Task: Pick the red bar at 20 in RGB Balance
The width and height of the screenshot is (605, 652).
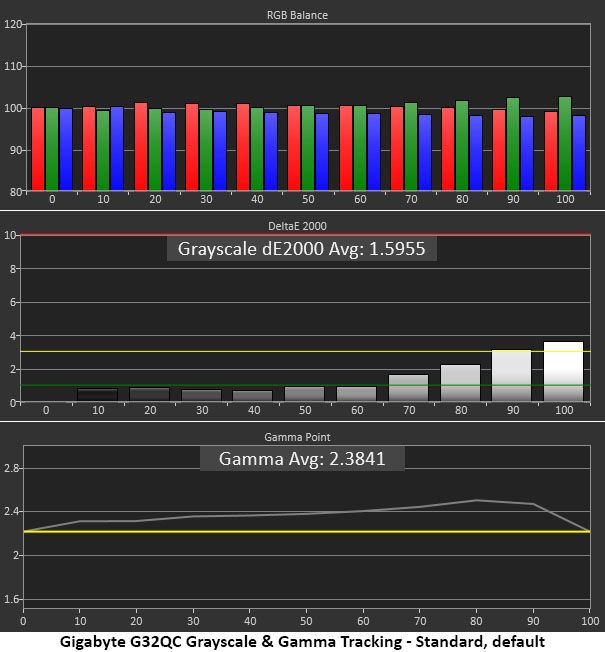Action: point(141,147)
